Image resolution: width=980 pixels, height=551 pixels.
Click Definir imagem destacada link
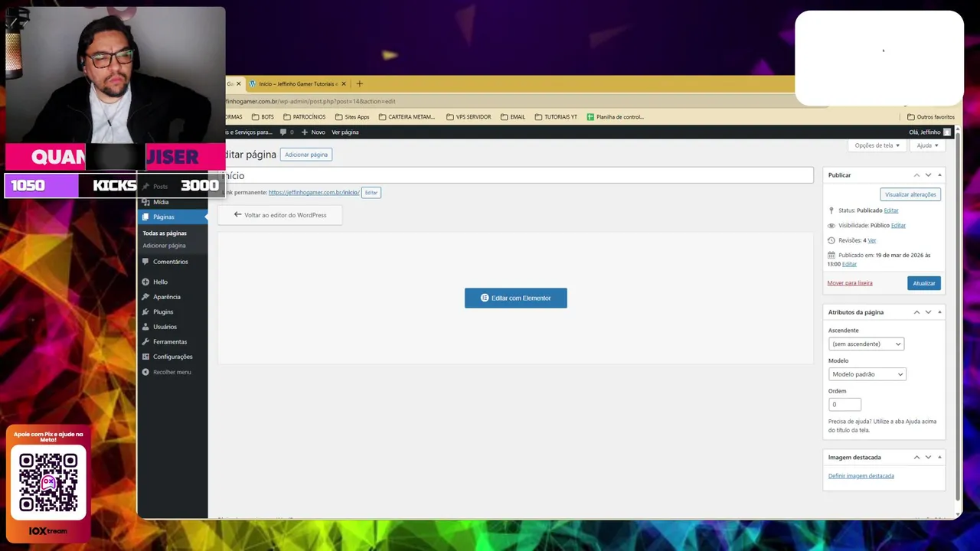tap(861, 476)
